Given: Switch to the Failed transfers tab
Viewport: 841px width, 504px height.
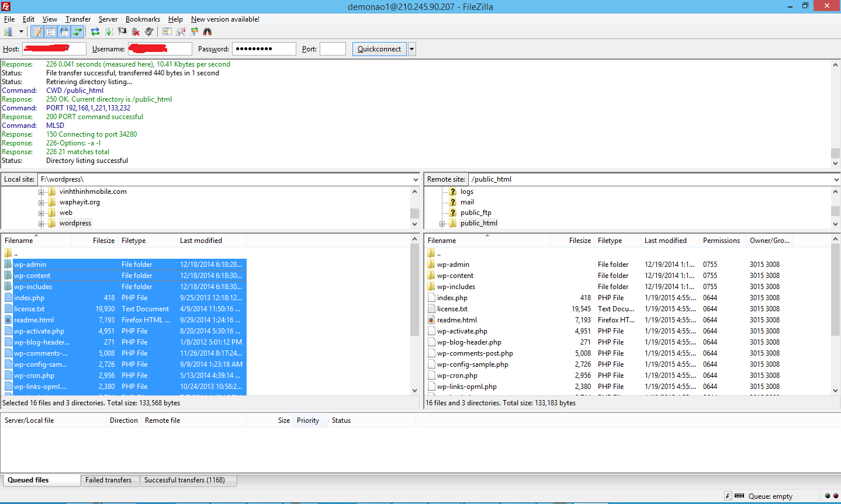Looking at the screenshot, I should click(x=109, y=480).
